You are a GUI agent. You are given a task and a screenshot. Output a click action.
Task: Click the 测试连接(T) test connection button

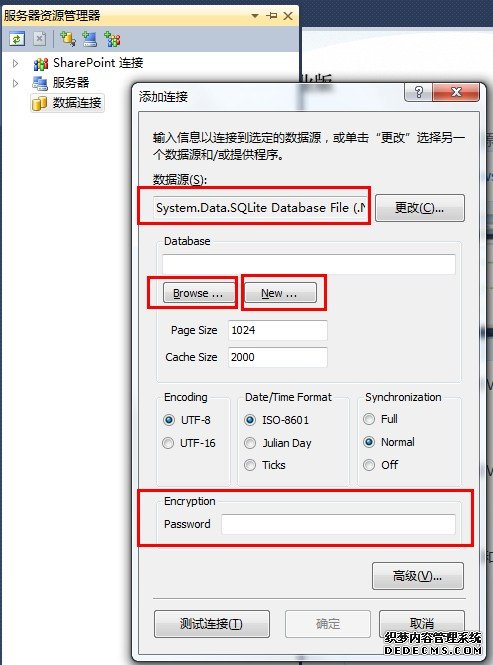[212, 624]
